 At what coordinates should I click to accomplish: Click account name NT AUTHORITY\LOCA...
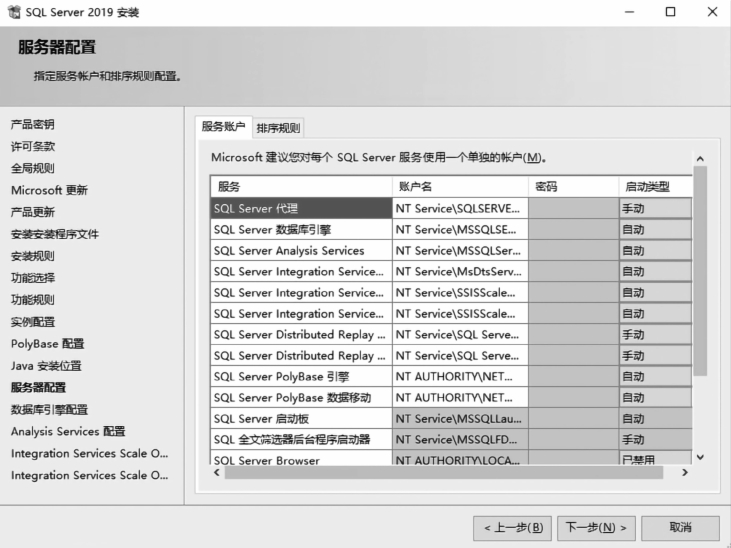[460, 458]
